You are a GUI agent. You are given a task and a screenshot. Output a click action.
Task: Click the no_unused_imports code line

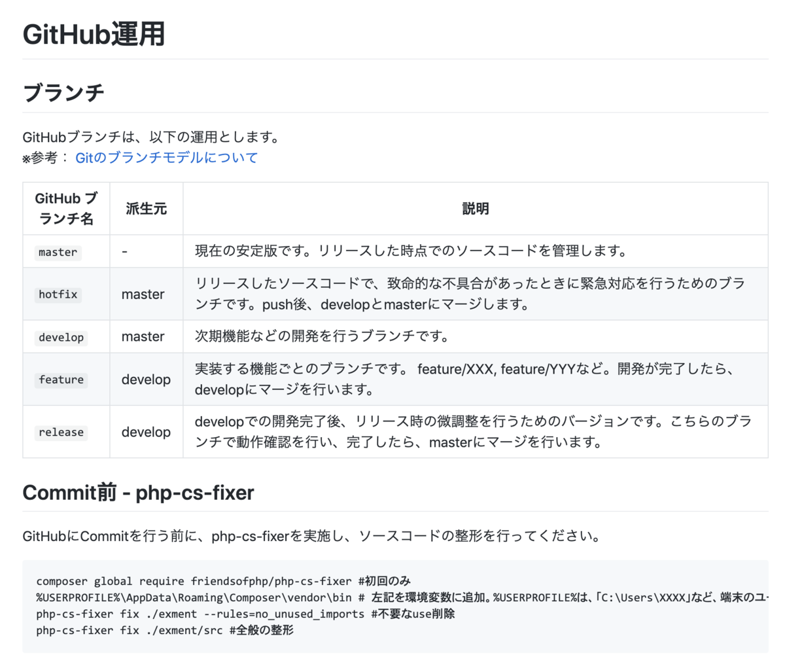tap(245, 614)
